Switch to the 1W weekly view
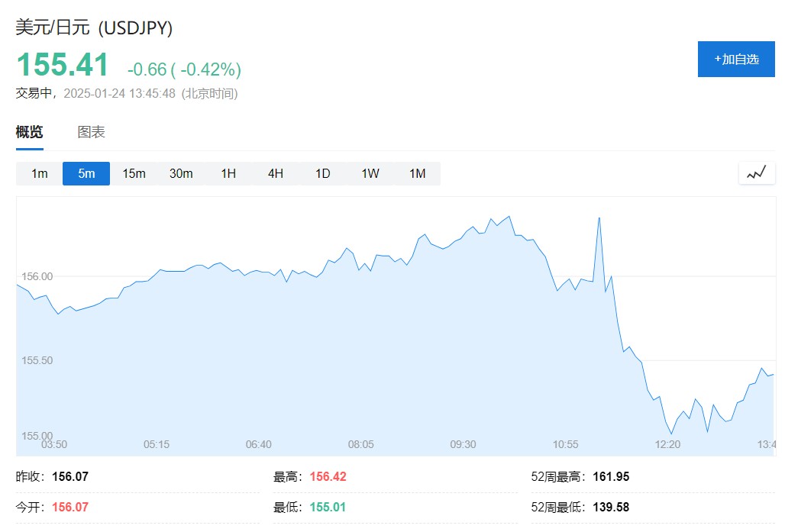 pos(370,174)
